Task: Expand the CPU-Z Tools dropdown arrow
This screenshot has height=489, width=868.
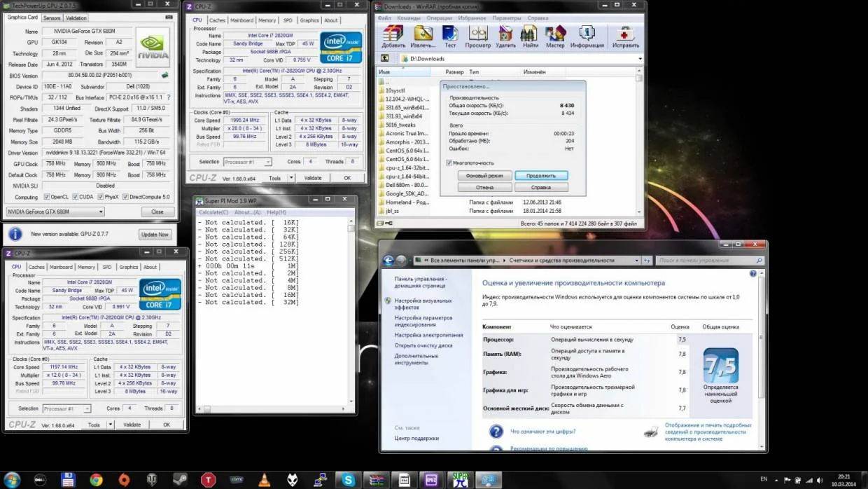Action: point(292,178)
